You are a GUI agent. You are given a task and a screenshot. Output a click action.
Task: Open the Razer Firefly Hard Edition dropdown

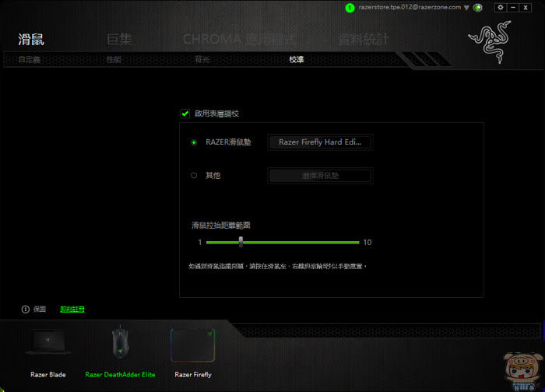coord(320,142)
